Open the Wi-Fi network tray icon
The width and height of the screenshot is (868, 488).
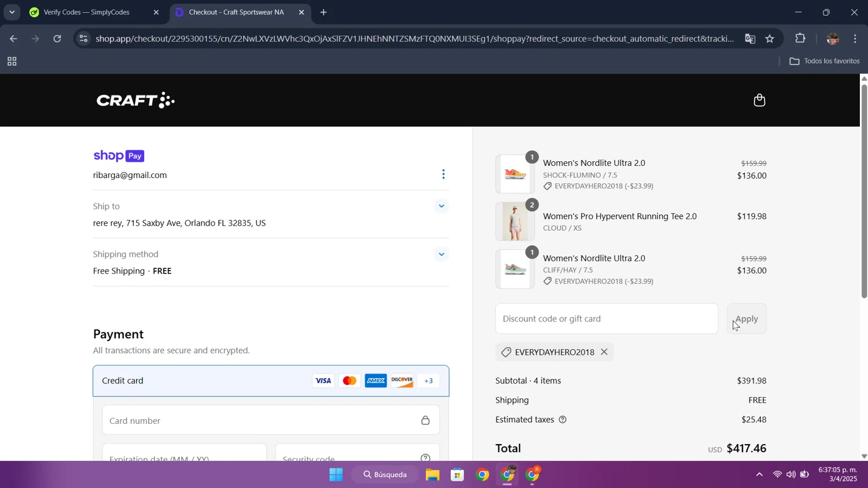[777, 475]
